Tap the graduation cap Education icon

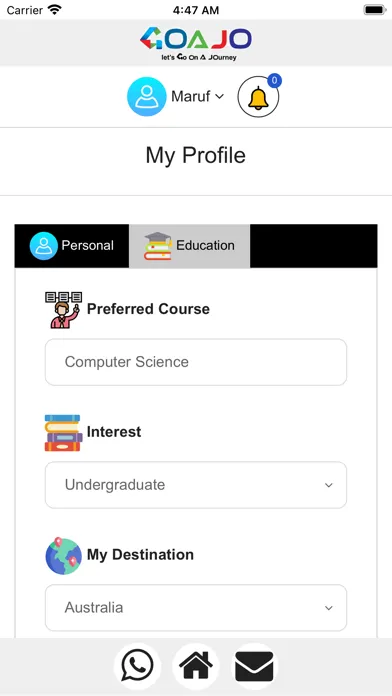[158, 246]
